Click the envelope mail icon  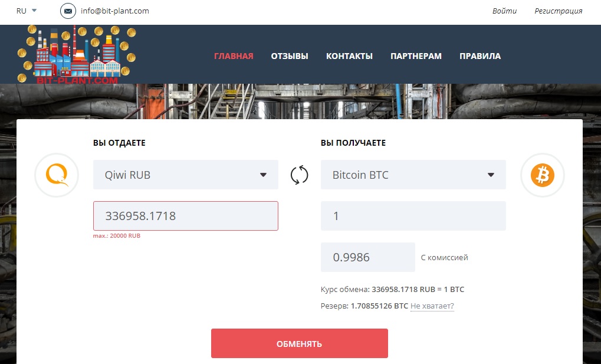68,11
